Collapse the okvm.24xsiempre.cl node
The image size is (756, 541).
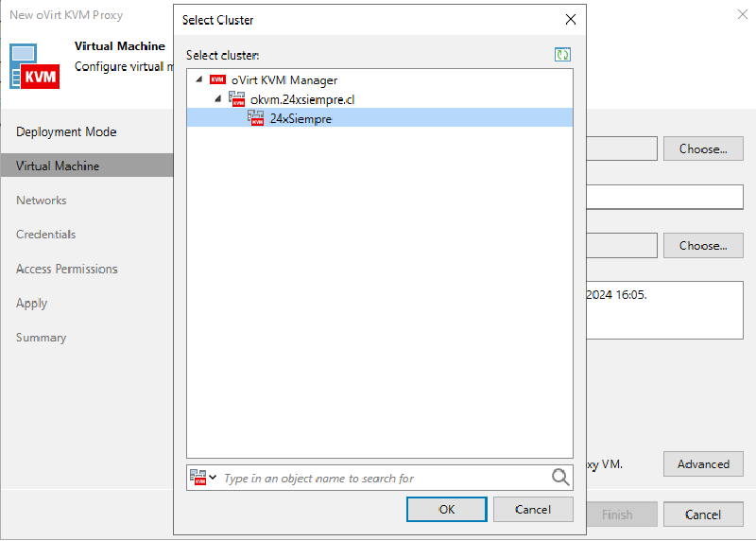click(218, 98)
